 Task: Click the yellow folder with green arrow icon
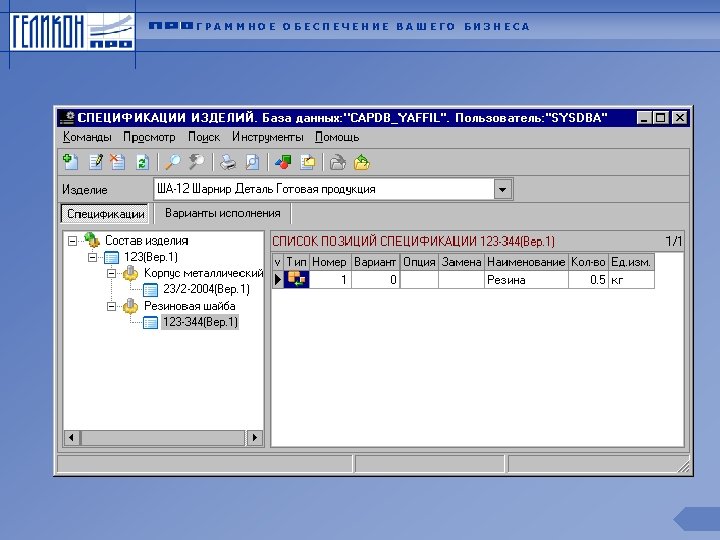362,162
